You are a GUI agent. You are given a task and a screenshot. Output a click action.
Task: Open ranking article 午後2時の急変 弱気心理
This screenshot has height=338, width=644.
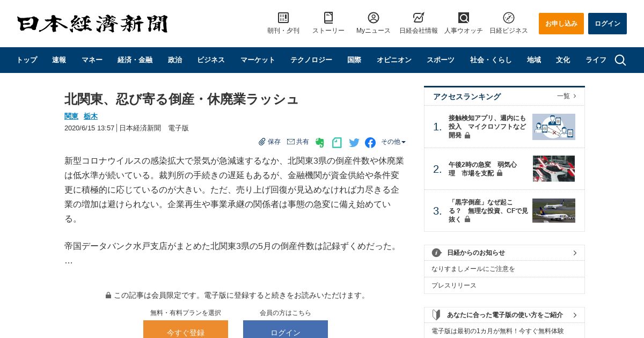[x=483, y=169]
